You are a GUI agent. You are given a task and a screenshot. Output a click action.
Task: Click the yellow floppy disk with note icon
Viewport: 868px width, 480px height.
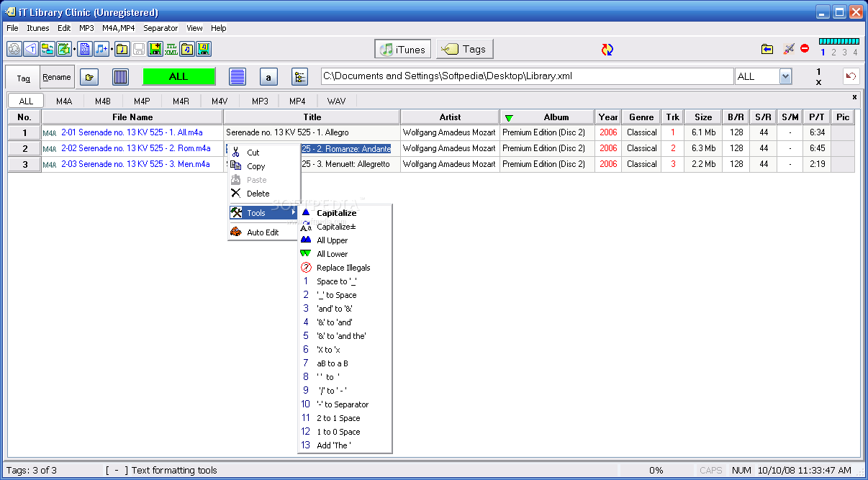pos(204,49)
